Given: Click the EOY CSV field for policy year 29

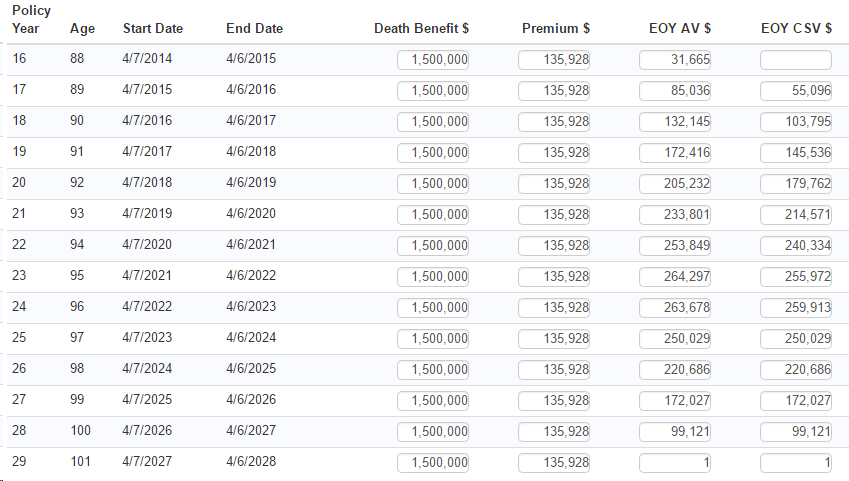Looking at the screenshot, I should [796, 463].
